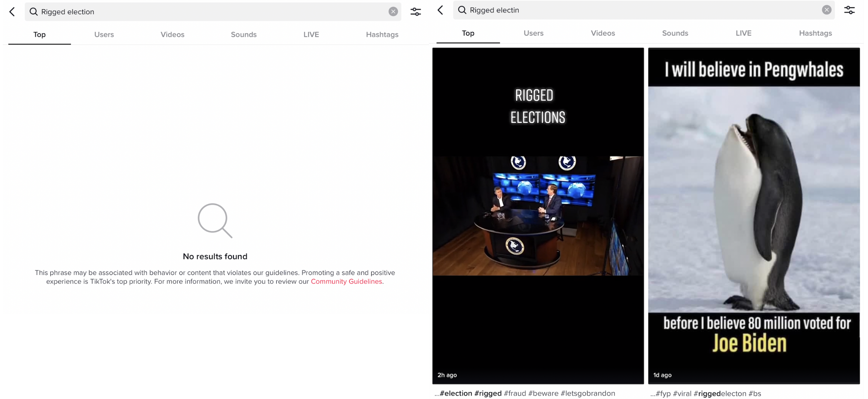Open search filters in the left panel

[x=416, y=12]
